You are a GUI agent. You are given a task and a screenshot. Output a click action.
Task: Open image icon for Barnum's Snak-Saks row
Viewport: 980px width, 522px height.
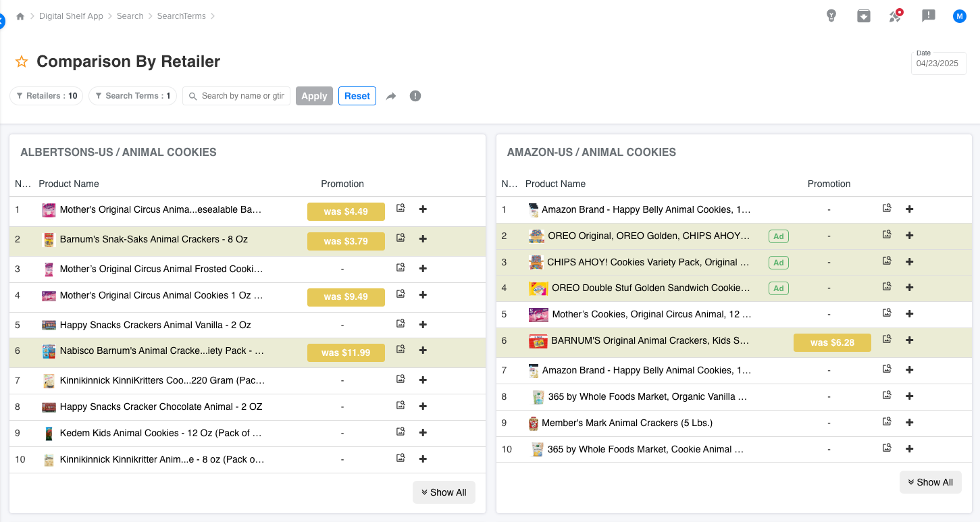click(x=401, y=238)
